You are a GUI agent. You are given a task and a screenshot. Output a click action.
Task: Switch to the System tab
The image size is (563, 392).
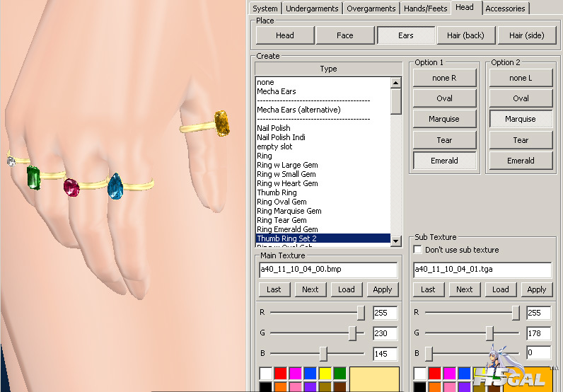265,8
